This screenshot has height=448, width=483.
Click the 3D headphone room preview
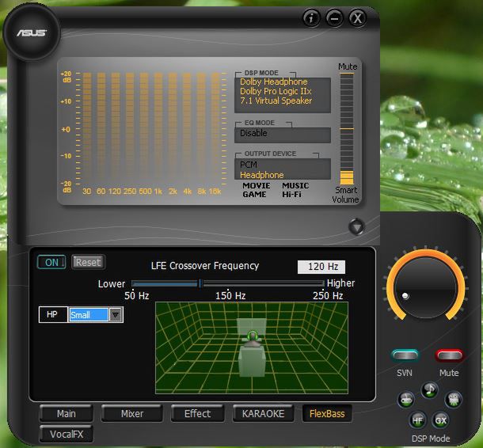[252, 348]
